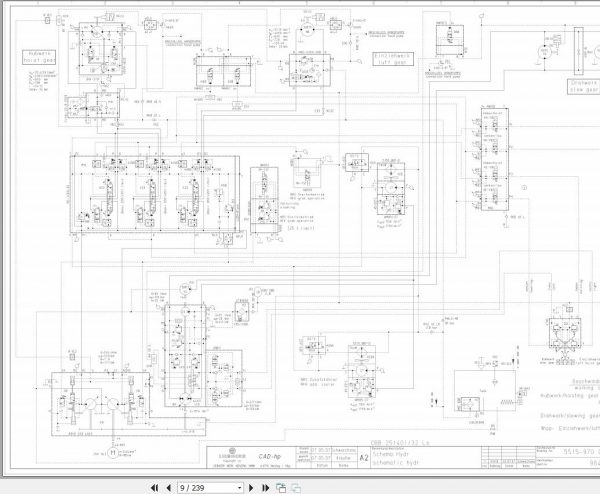Screen dimensions: 600x494
Task: Click the 'Drehwerk slew gear' label box
Action: click(584, 86)
